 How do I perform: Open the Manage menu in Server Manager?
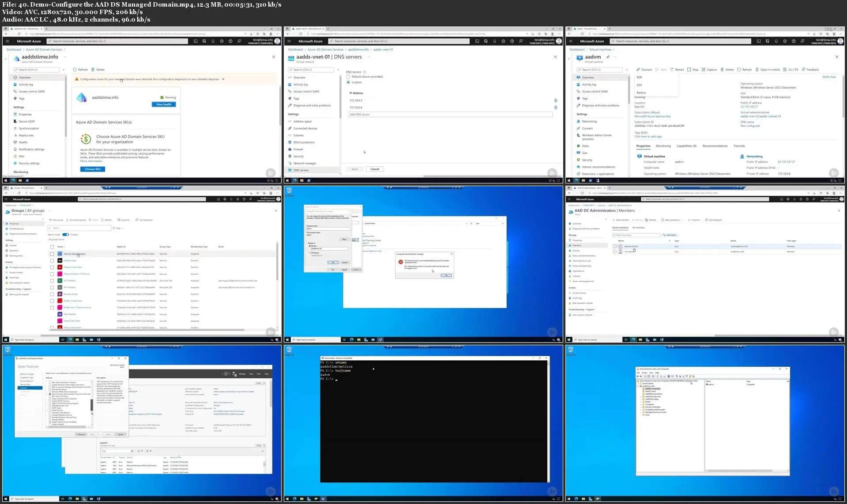242,374
